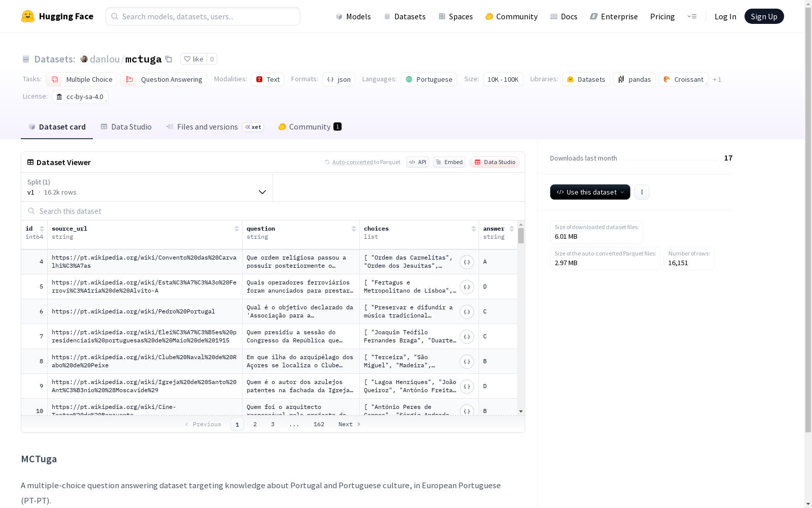812x508 pixels.
Task: Click the Multiple Choice task tag
Action: click(82, 79)
